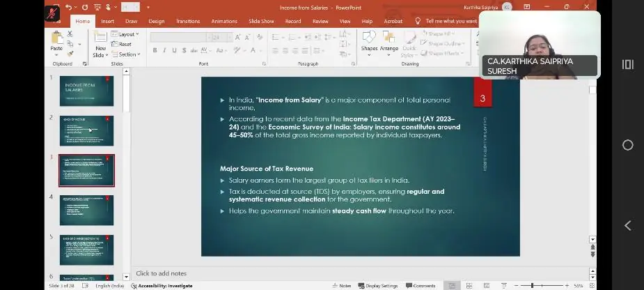
Task: Open the Shapes gallery icon
Action: tap(369, 38)
